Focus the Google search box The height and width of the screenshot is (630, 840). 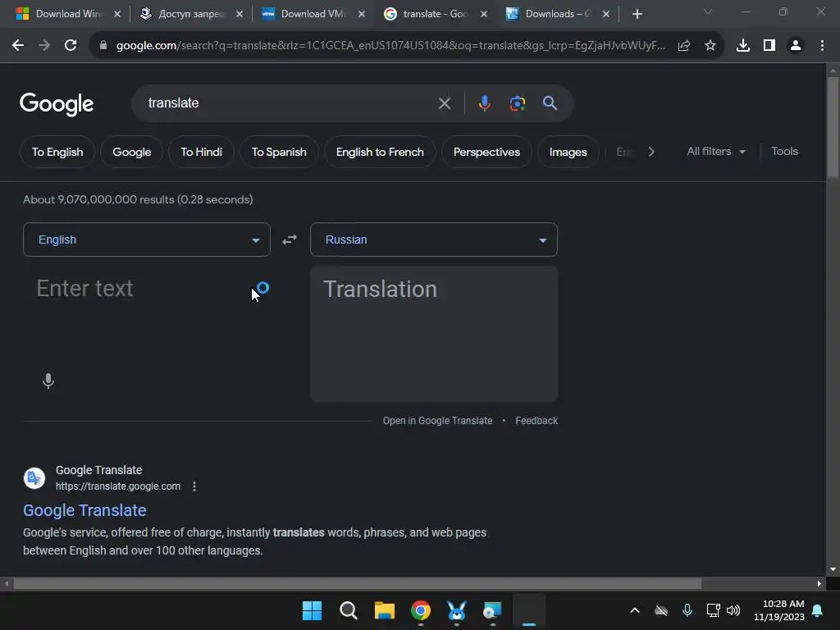point(290,103)
